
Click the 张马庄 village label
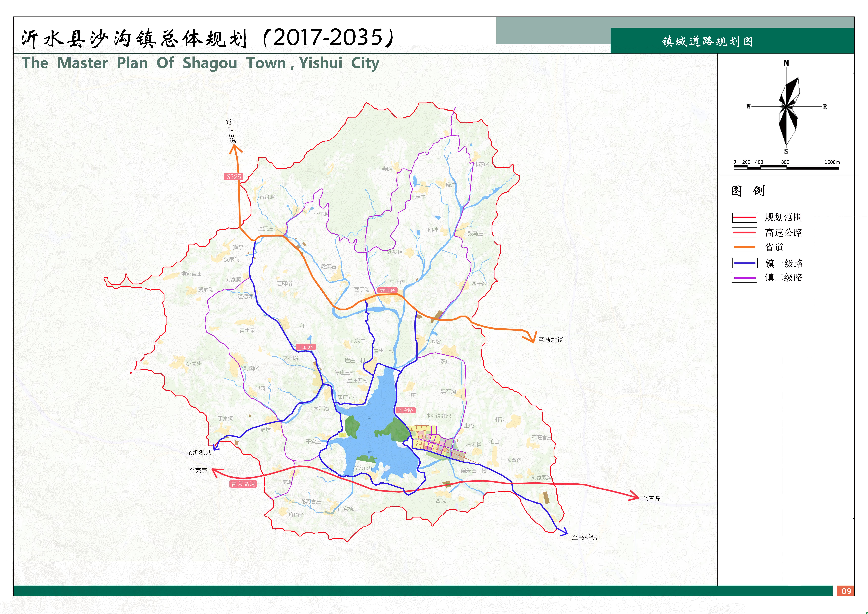tap(475, 233)
